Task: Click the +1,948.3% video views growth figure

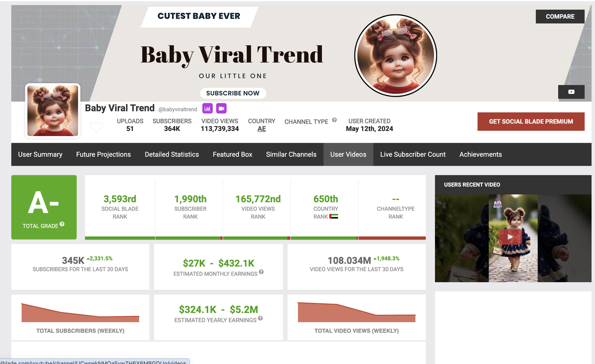Action: pos(386,259)
